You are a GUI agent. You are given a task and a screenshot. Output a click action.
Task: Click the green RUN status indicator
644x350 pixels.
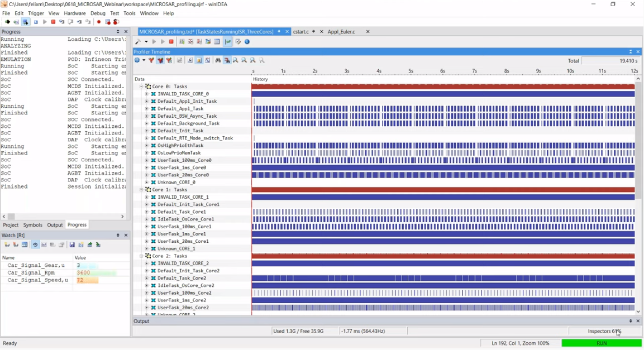[601, 343]
